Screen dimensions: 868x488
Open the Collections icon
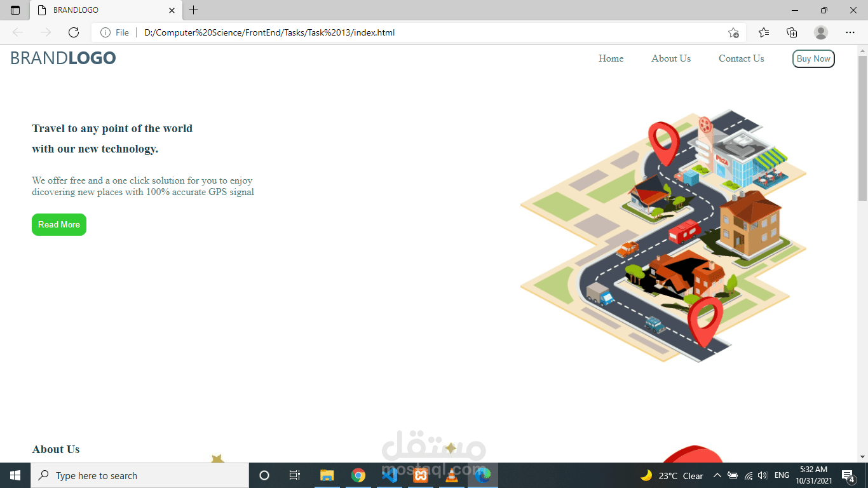(792, 32)
